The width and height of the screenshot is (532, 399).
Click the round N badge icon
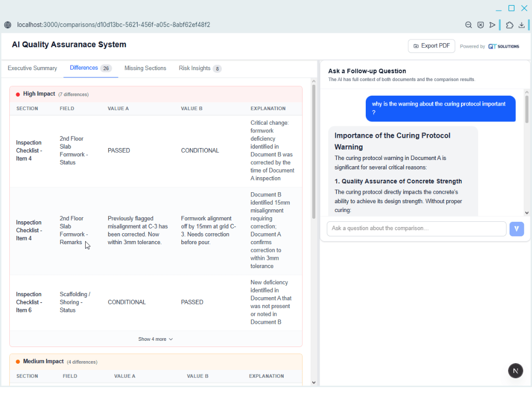point(515,370)
